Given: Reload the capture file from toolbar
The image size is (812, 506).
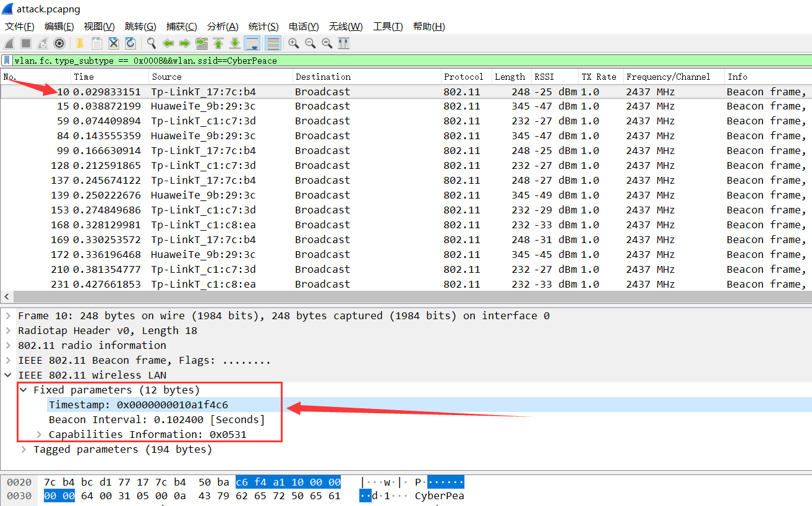Looking at the screenshot, I should tap(130, 43).
